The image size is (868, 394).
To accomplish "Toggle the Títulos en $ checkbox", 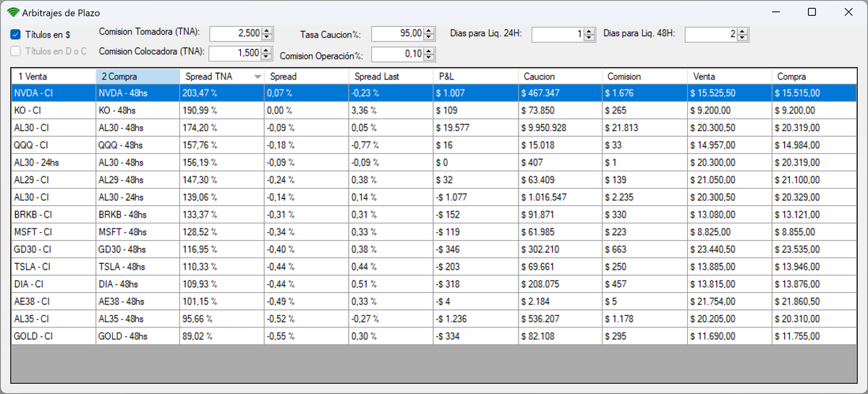I will 15,34.
